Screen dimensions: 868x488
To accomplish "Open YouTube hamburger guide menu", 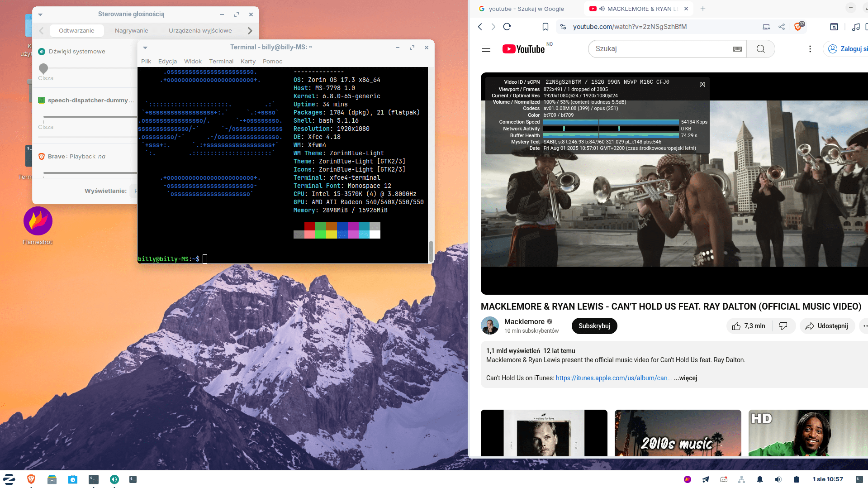I will (486, 49).
